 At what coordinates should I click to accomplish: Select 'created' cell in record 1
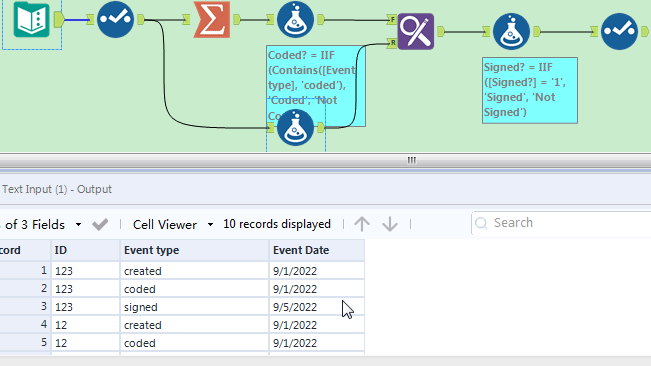tap(194, 271)
